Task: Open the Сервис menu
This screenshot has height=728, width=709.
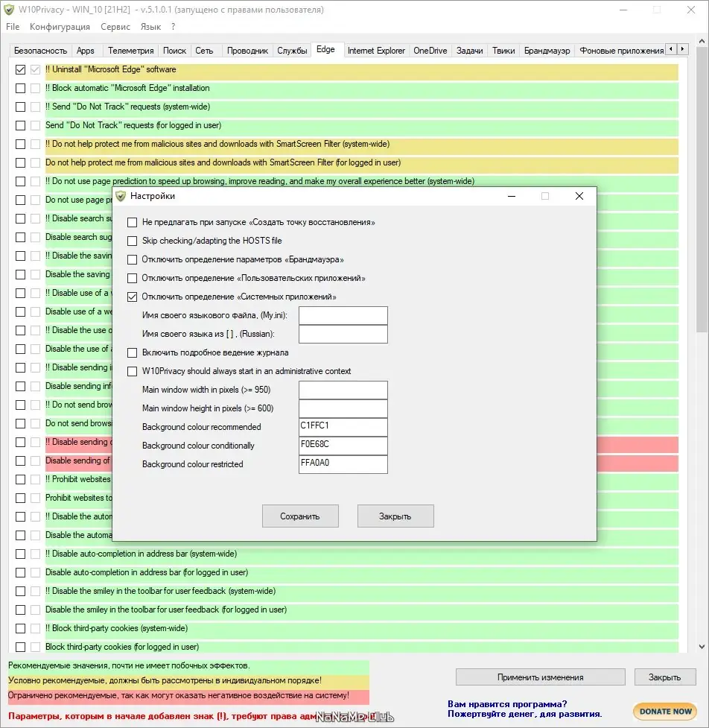Action: tap(115, 27)
